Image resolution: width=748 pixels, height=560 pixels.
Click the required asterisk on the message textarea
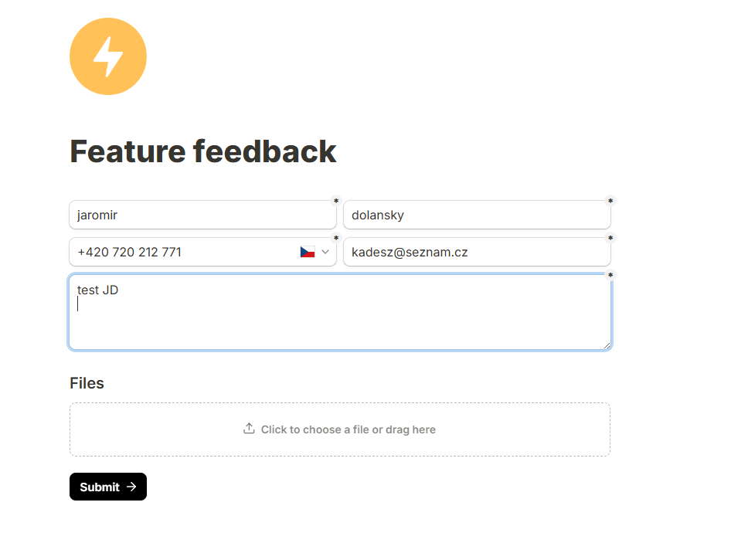pos(610,275)
